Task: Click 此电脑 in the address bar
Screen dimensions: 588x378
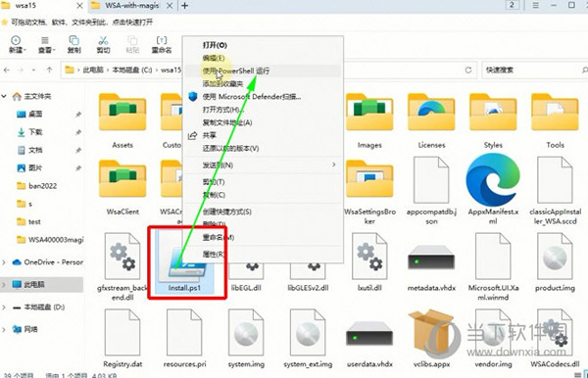Action: 93,71
